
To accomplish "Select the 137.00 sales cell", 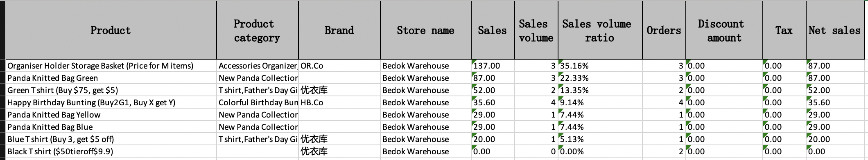I will point(493,66).
